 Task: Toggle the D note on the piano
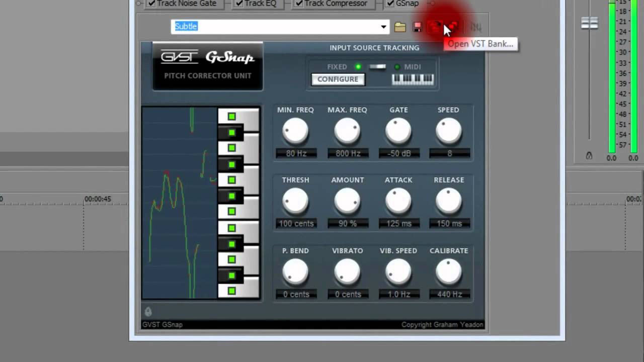231,259
